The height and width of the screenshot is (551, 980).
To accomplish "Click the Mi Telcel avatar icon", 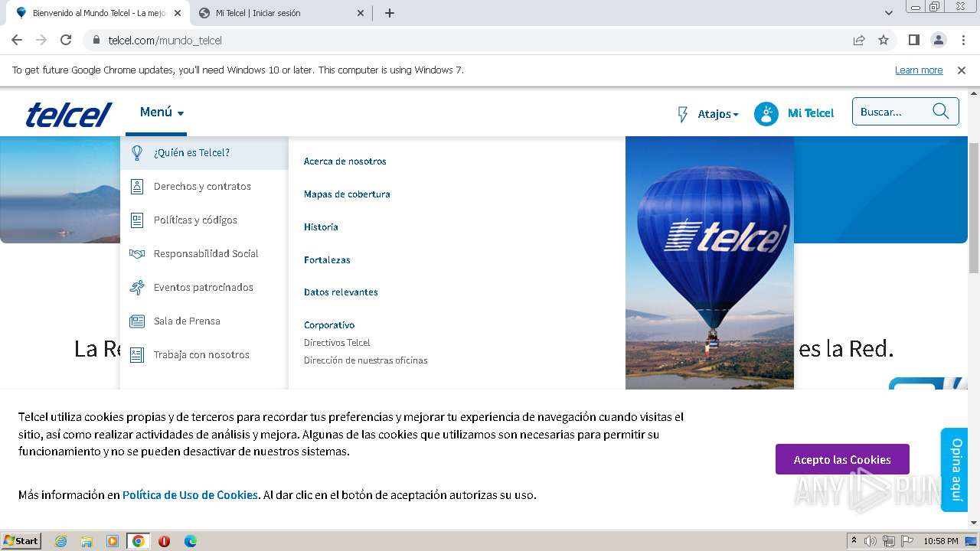I will 766,113.
